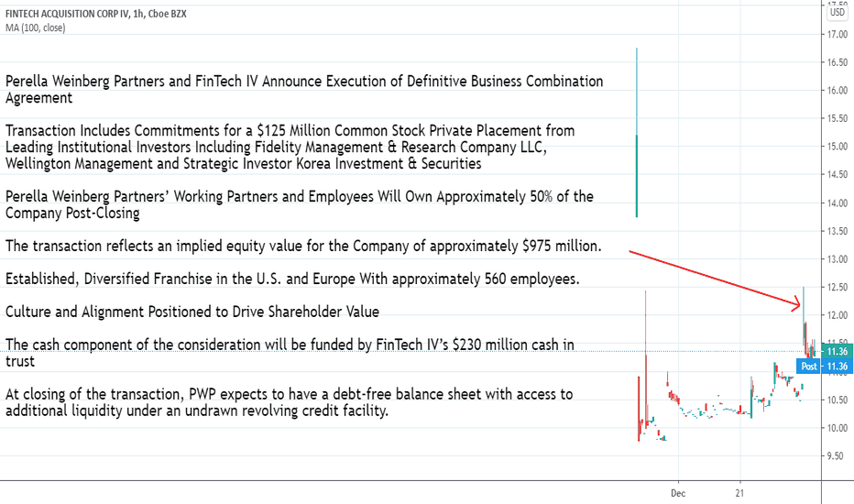Click the USD currency button
Screen dimensions: 854x504
[x=838, y=13]
